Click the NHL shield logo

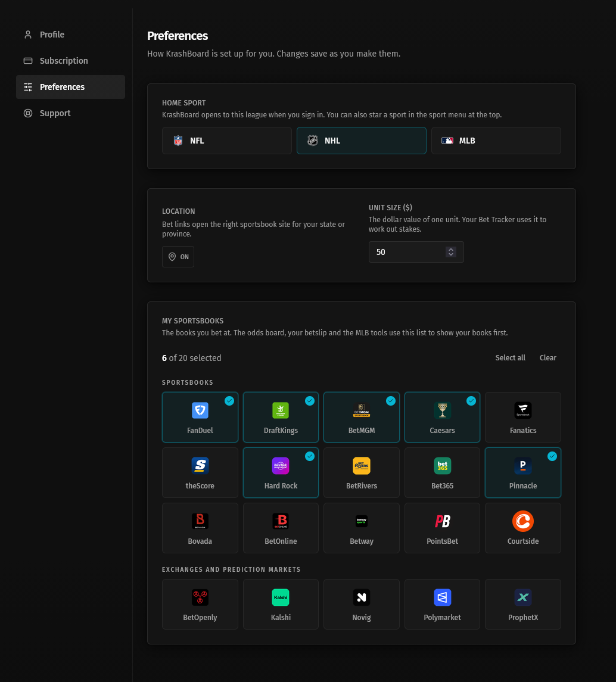pos(312,141)
